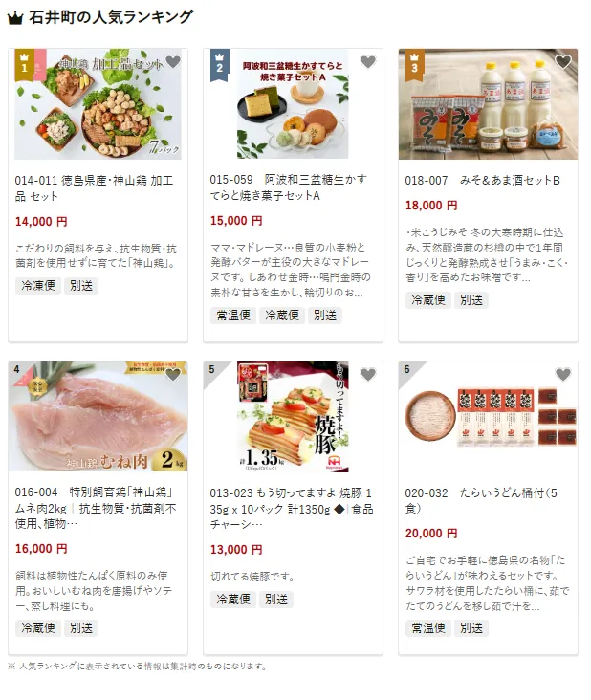Click heart icon on 神山鶏 ムネ肉2kg card
The height and width of the screenshot is (700, 591).
(173, 375)
